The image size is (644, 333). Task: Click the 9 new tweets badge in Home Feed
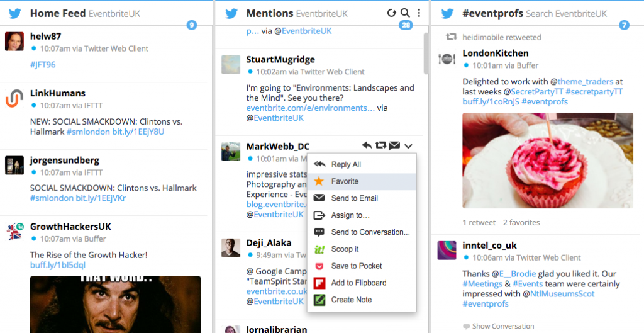click(x=191, y=25)
